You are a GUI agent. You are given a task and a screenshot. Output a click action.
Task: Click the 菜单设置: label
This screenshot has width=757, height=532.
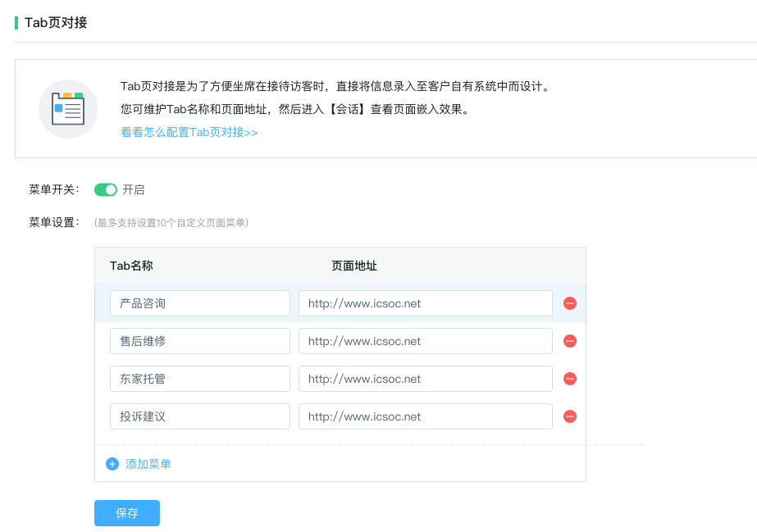[53, 222]
